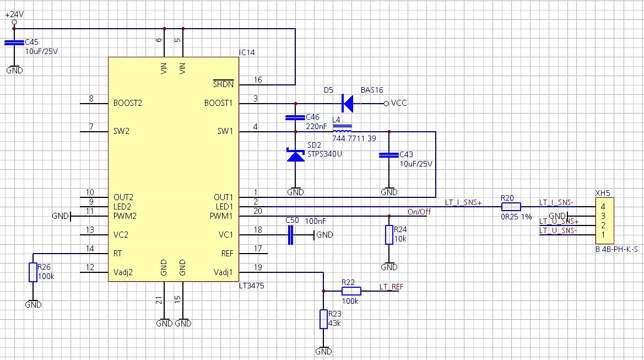Click the LED1 pin label
Screen dimensions: 644x360
coord(224,207)
